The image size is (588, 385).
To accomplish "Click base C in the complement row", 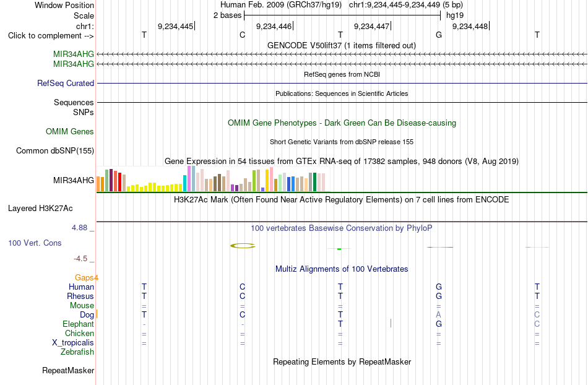I will click(x=242, y=35).
